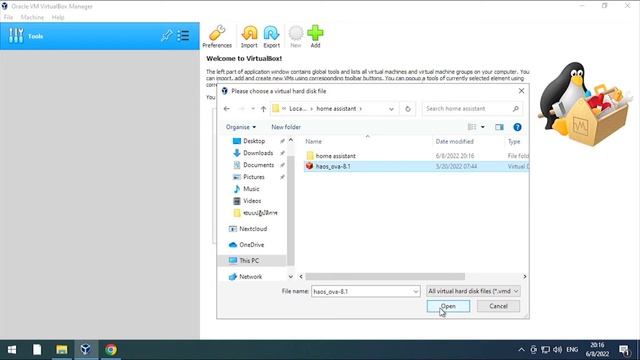Open the notification center icon
This screenshot has width=640, height=360.
coord(624,350)
